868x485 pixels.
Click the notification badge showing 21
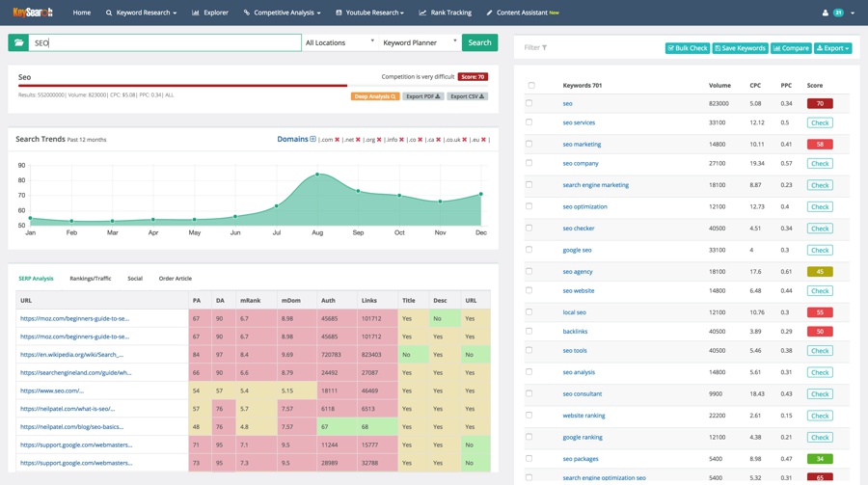pos(839,13)
